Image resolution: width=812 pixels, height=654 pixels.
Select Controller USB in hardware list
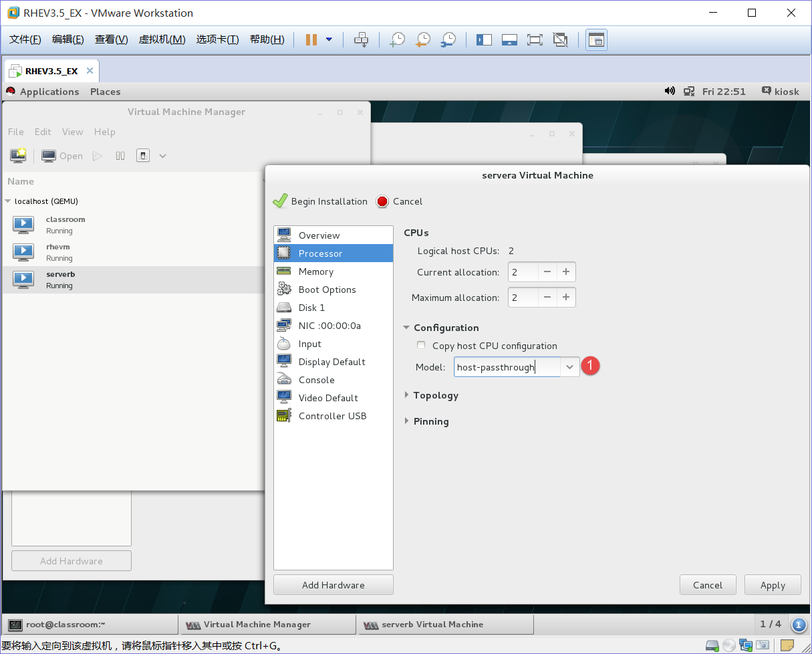pos(333,416)
